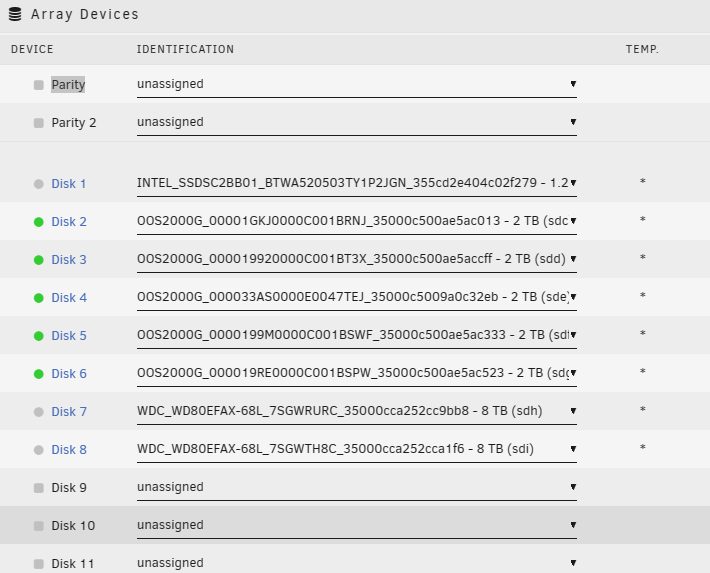
Task: Click the IDENTIFICATION column header
Action: [186, 49]
